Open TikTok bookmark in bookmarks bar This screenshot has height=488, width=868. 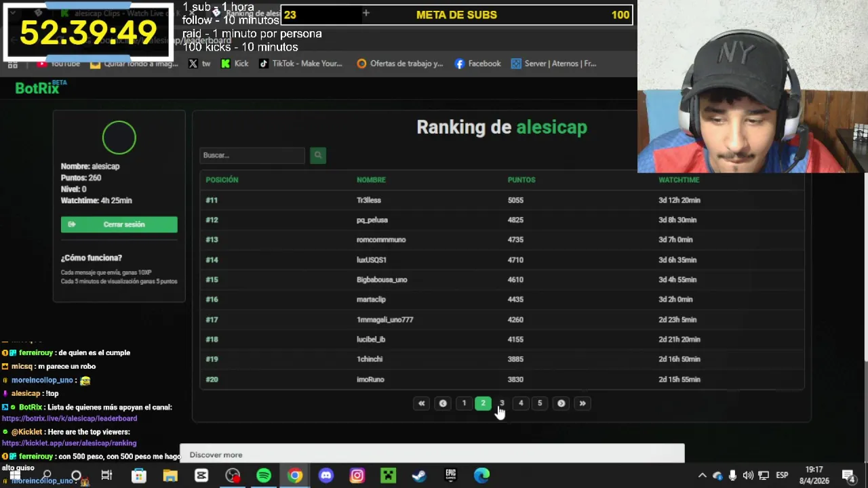point(300,64)
